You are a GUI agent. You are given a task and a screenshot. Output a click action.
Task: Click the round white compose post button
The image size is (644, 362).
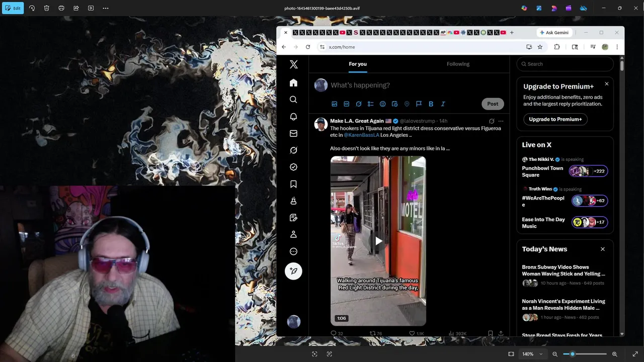coord(293,271)
